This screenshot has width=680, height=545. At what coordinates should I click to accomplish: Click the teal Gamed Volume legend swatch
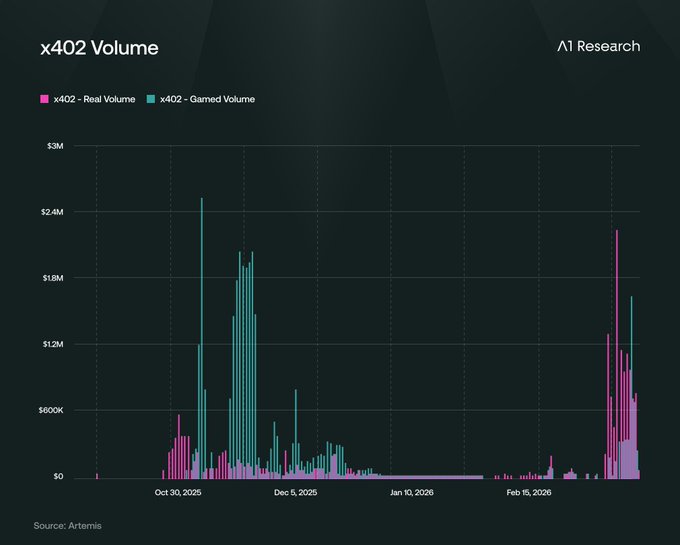150,99
